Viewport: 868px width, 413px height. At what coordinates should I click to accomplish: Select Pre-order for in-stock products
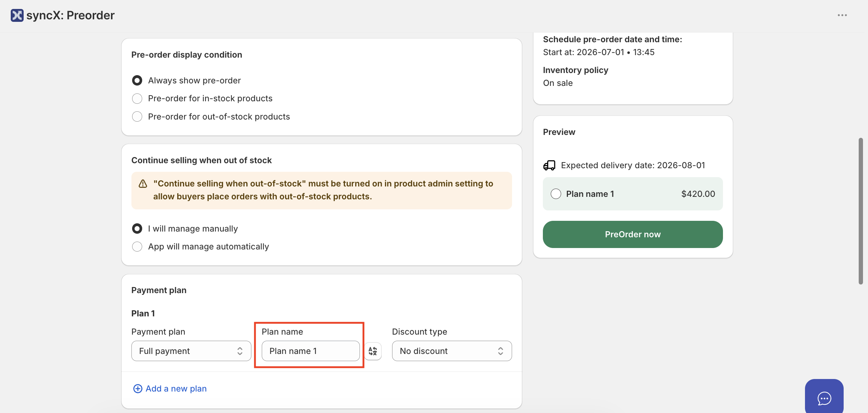137,98
